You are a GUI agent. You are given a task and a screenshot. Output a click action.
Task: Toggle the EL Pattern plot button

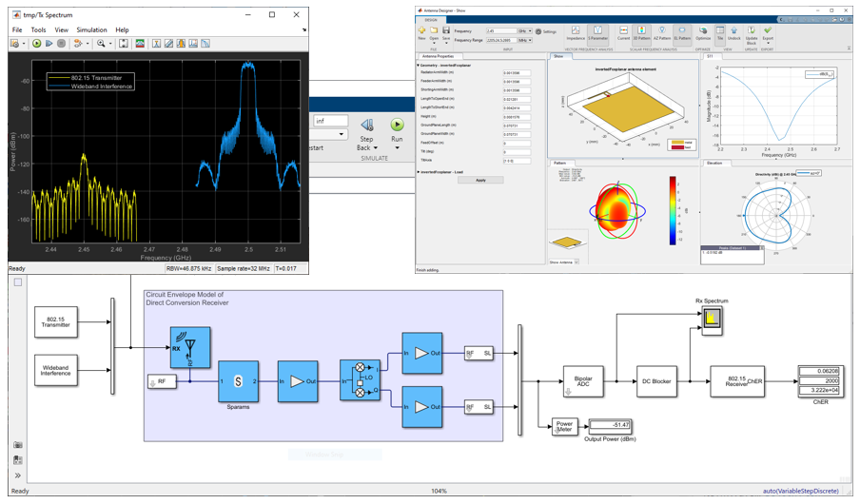[x=681, y=33]
